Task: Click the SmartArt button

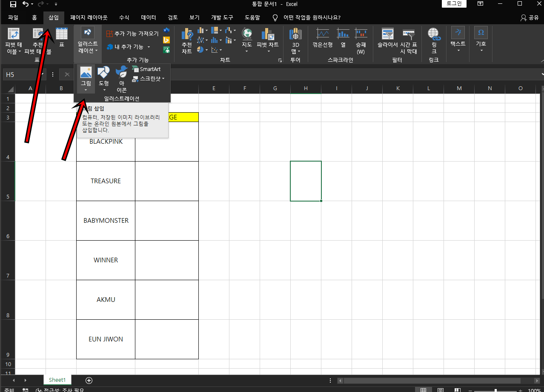Action: (x=146, y=69)
